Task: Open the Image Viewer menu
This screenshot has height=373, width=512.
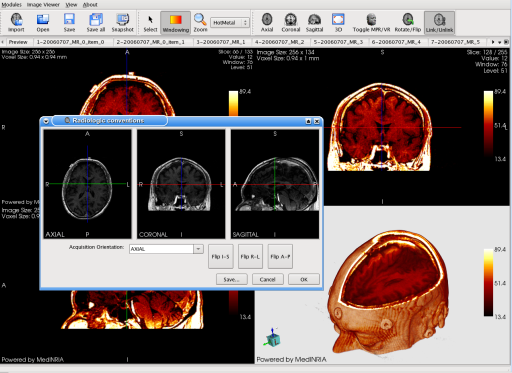Action: [43, 5]
